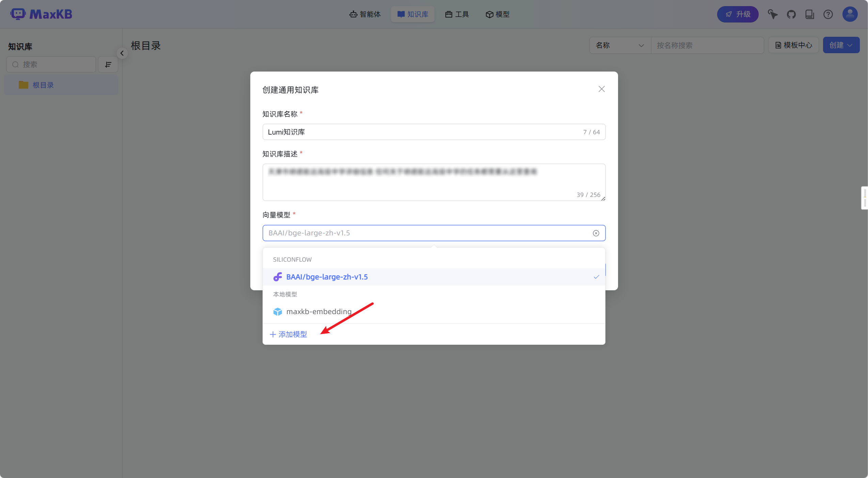
Task: Click the 知识库名称 input field
Action: pos(422,132)
